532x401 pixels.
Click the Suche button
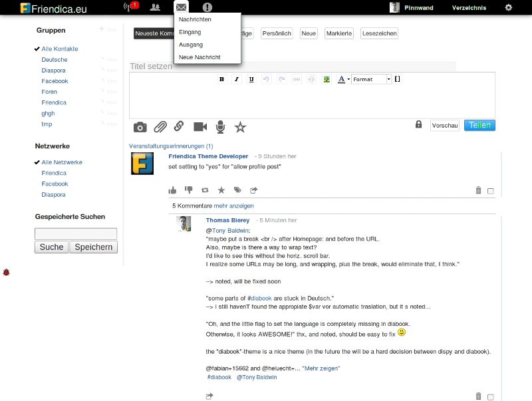click(52, 247)
